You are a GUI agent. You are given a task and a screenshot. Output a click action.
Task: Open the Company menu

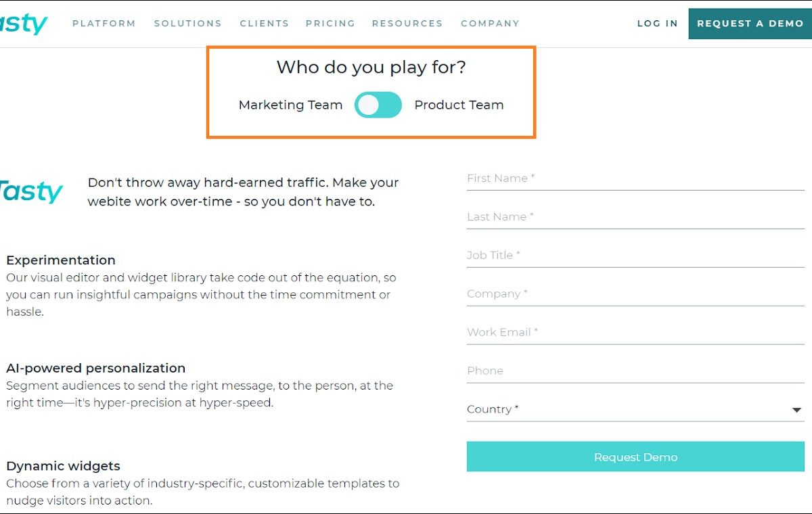(x=490, y=23)
